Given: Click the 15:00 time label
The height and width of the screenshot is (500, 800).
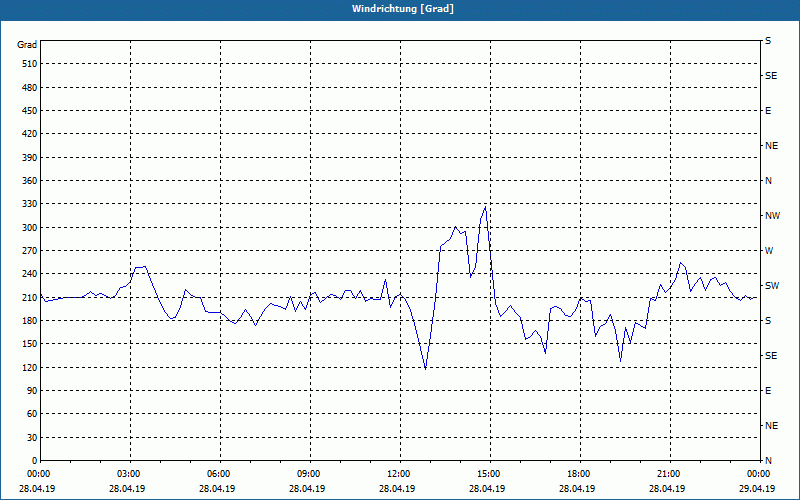Looking at the screenshot, I should pyautogui.click(x=488, y=474).
